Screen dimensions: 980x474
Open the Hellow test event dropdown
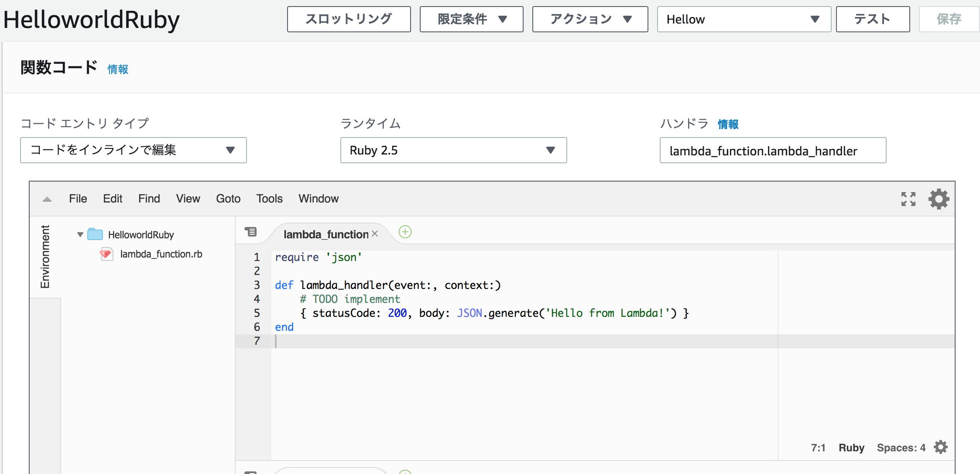(744, 19)
